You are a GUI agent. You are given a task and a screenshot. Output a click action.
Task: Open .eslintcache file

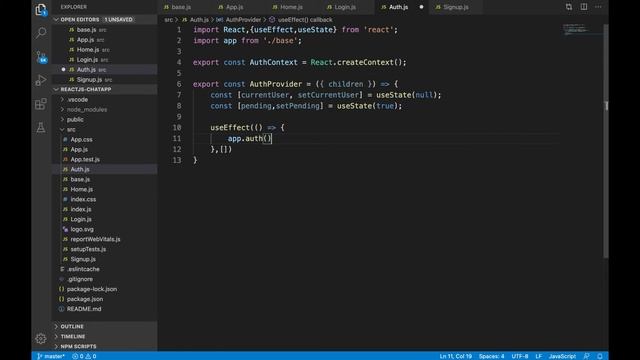tap(83, 269)
